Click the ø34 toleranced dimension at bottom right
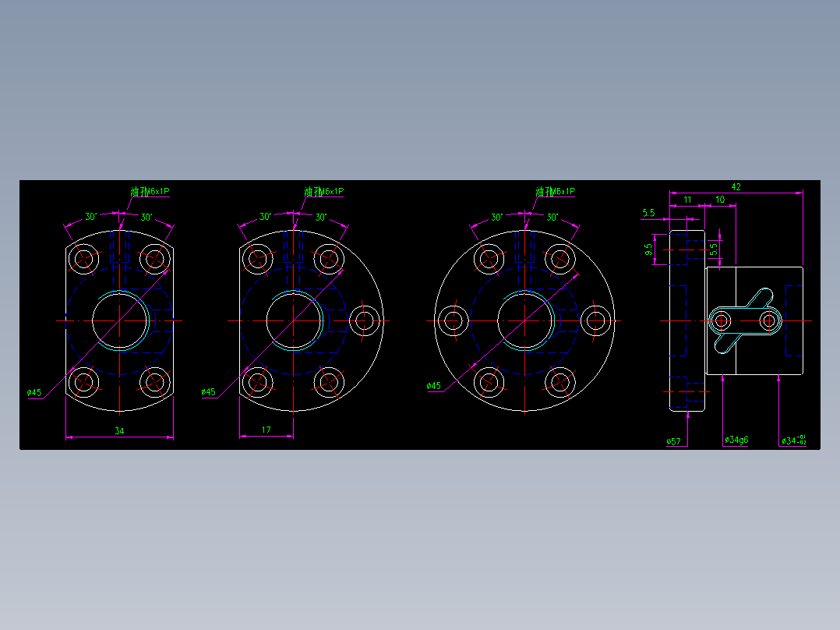Screen dimensions: 840x630 (x=793, y=441)
